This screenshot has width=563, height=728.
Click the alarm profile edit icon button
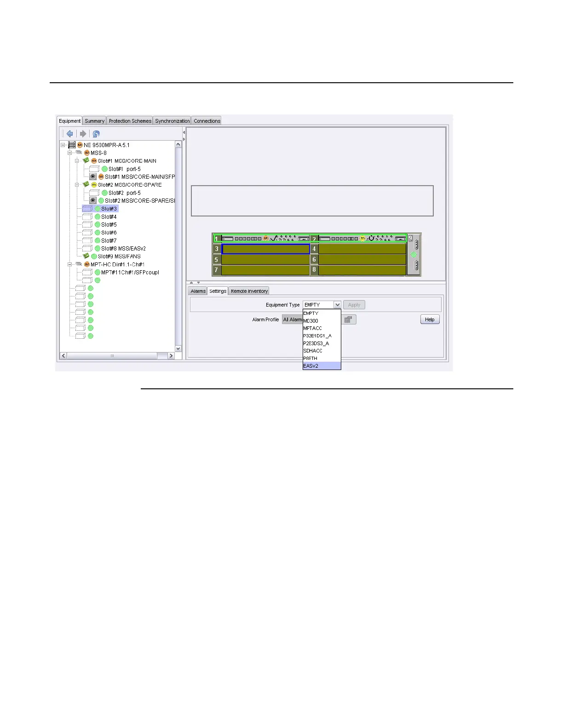coord(349,319)
